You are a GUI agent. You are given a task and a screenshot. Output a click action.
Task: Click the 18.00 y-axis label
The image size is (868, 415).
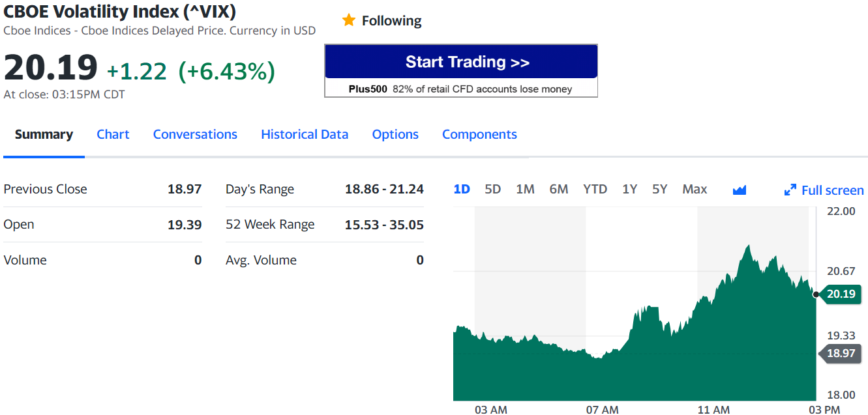tap(841, 394)
